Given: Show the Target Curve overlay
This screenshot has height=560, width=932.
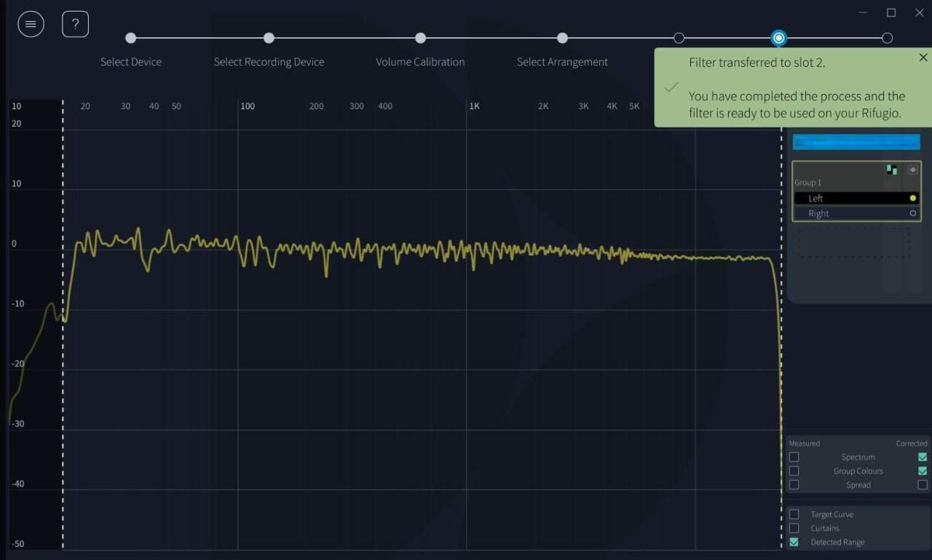Looking at the screenshot, I should [x=794, y=514].
